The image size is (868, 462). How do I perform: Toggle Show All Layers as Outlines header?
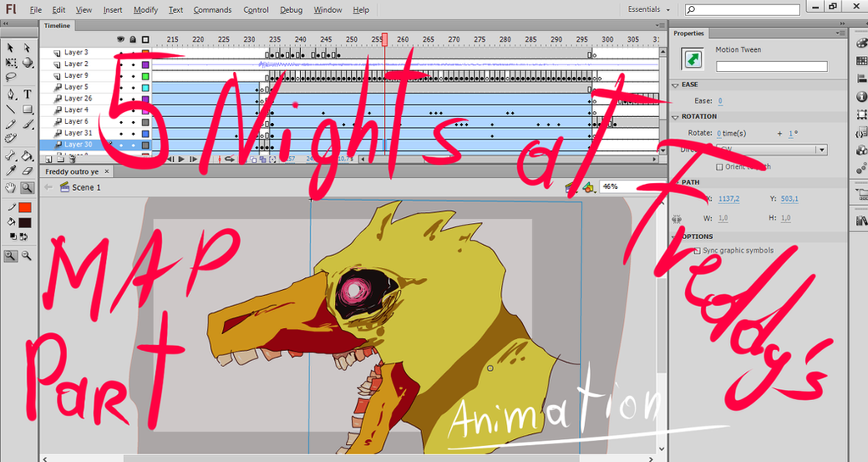pyautogui.click(x=145, y=39)
